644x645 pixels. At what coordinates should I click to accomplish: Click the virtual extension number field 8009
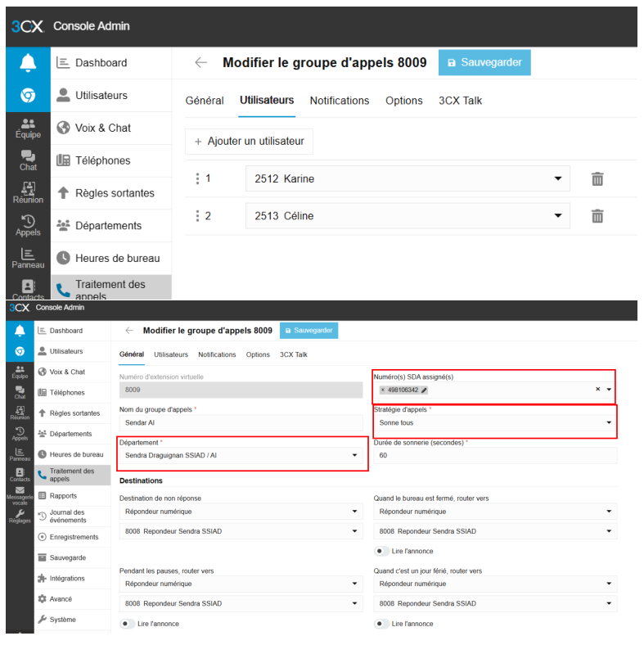pyautogui.click(x=241, y=390)
